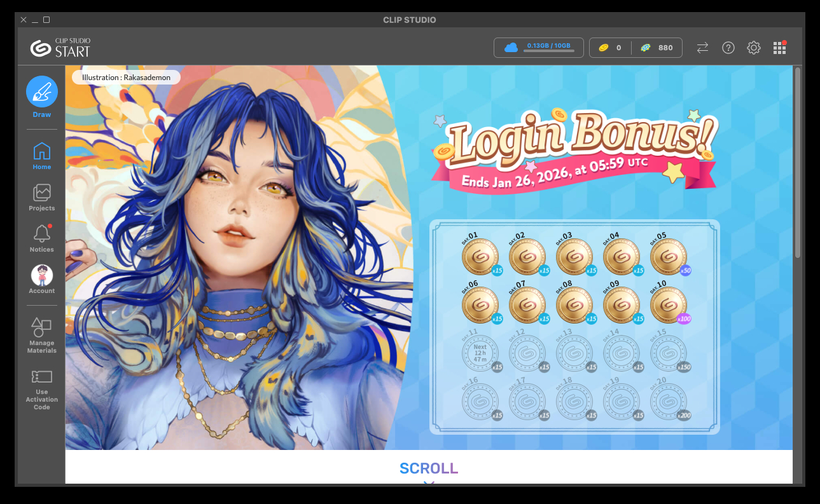Open Notices with bell icon
This screenshot has width=820, height=504.
coord(42,238)
